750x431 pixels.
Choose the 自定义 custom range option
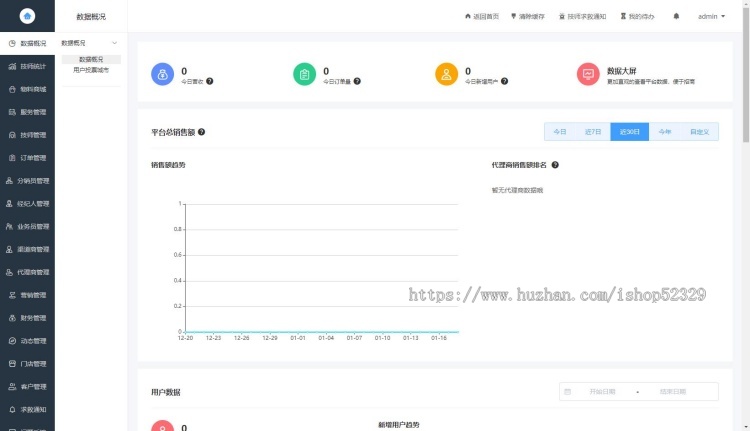click(x=699, y=132)
